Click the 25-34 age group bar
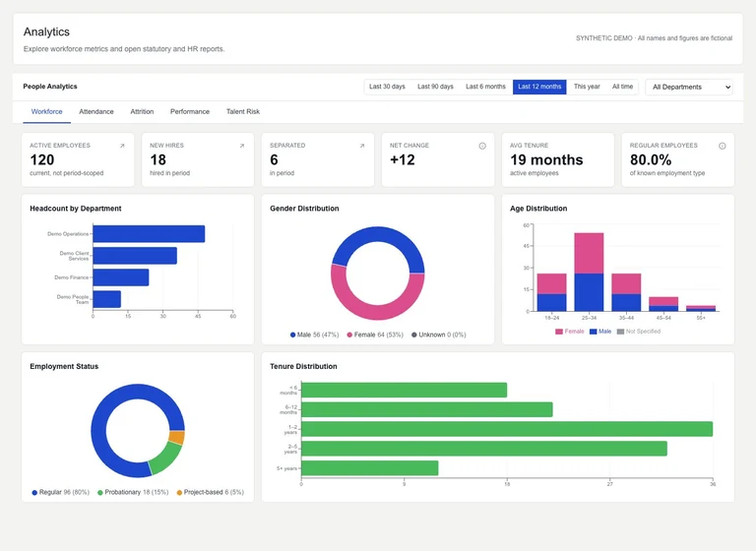The height and width of the screenshot is (551, 756). tap(589, 272)
